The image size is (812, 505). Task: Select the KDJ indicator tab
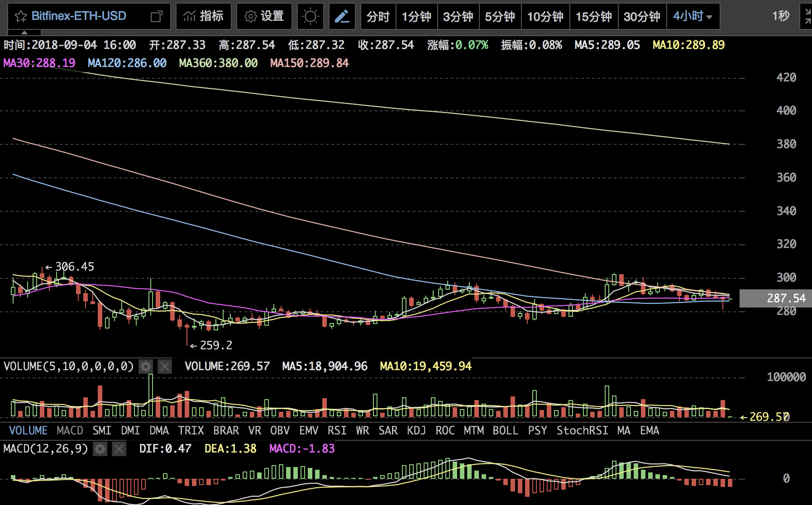[416, 430]
